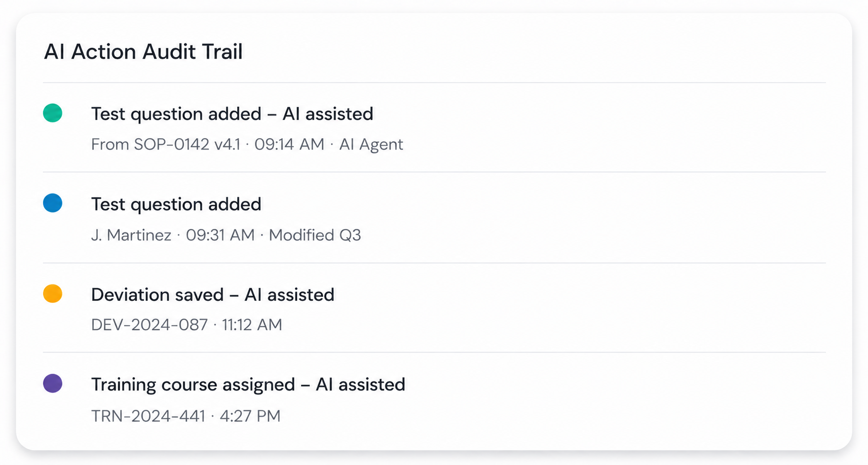Click the teal status dot beside AI assisted test question
Image resolution: width=868 pixels, height=465 pixels.
[x=52, y=112]
